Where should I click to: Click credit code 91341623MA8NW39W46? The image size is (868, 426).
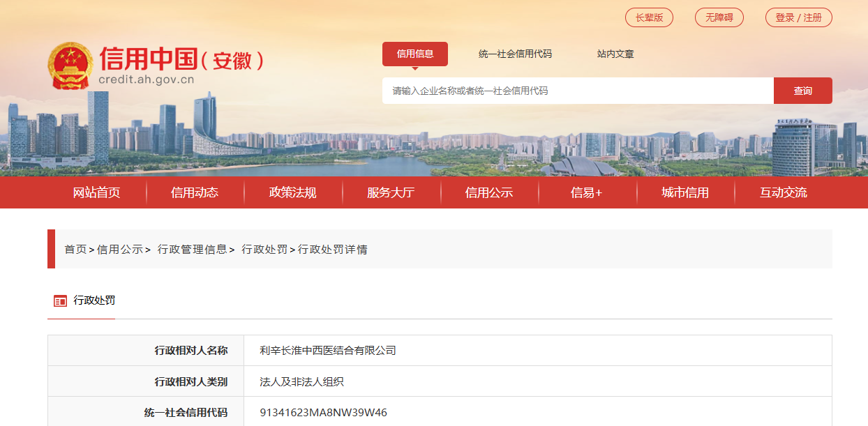[x=323, y=412]
